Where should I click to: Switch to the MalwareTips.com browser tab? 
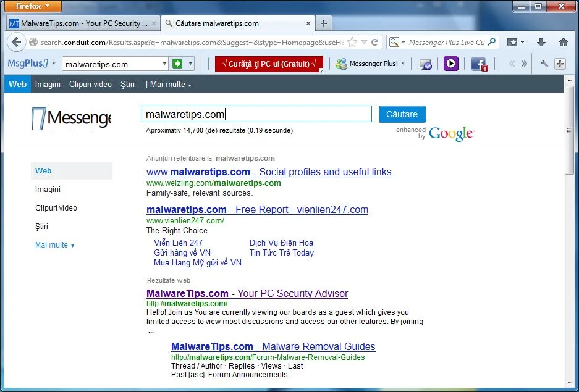coord(83,23)
